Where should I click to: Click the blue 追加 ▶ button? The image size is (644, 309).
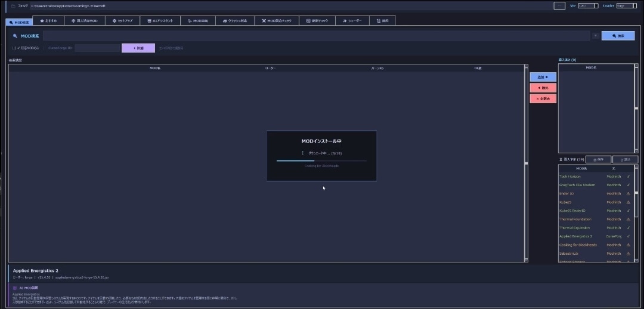(543, 77)
